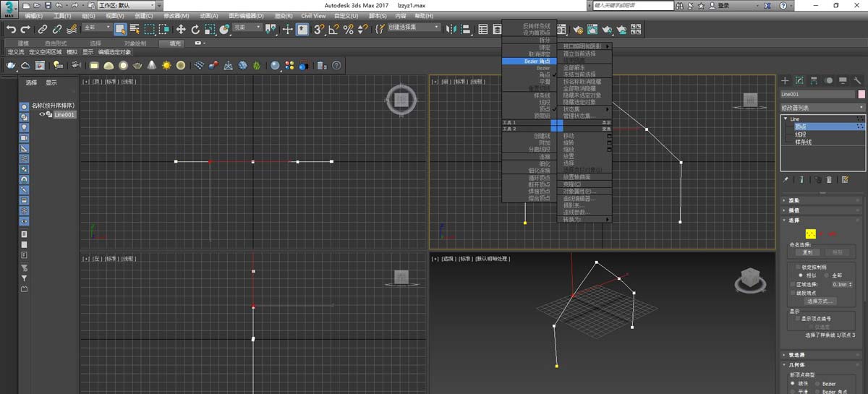Select the 全部 radio button
The height and width of the screenshot is (394, 868).
[x=826, y=275]
